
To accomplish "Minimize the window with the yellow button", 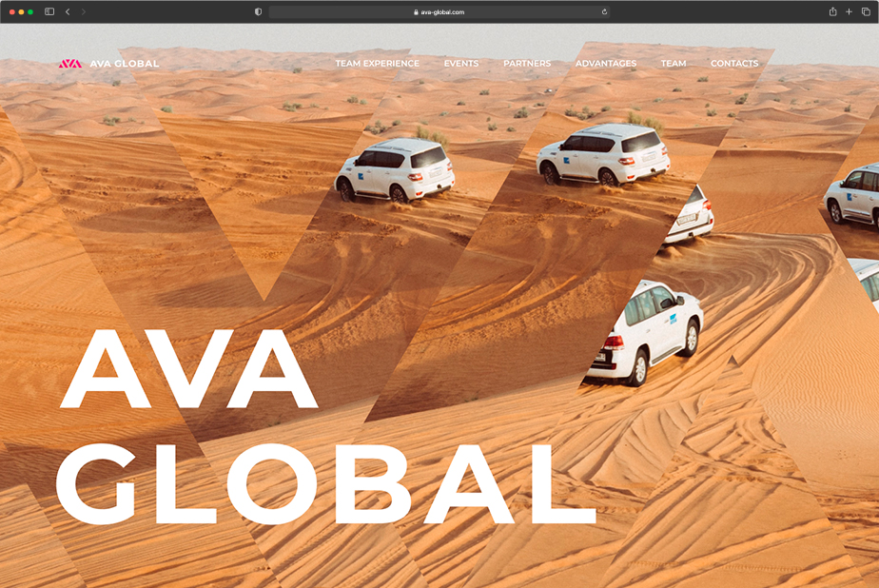I will point(21,11).
